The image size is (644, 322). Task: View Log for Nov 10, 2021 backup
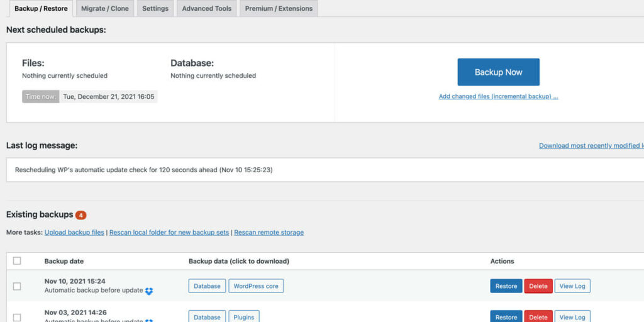[572, 286]
